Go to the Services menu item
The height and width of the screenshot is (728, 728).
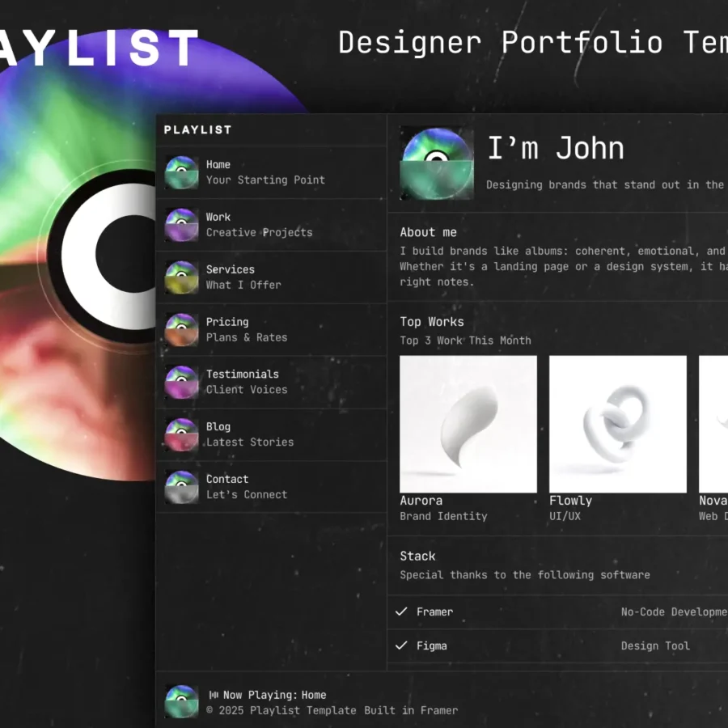272,277
